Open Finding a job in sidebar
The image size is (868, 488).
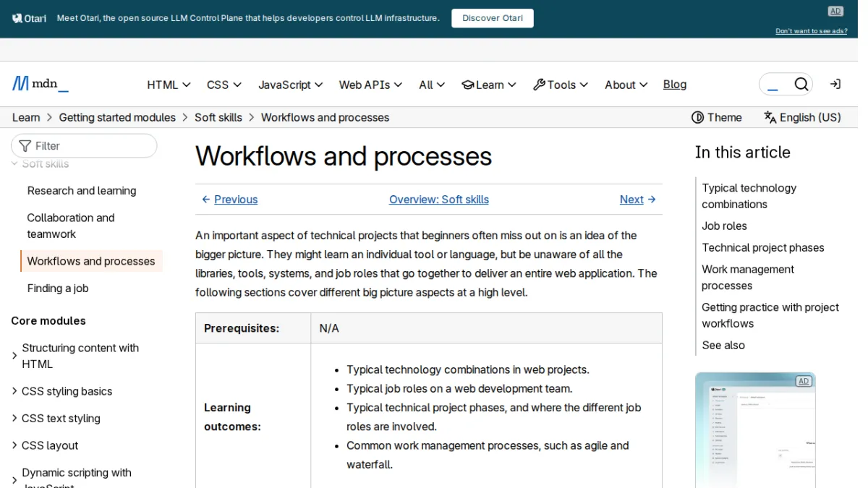click(58, 288)
